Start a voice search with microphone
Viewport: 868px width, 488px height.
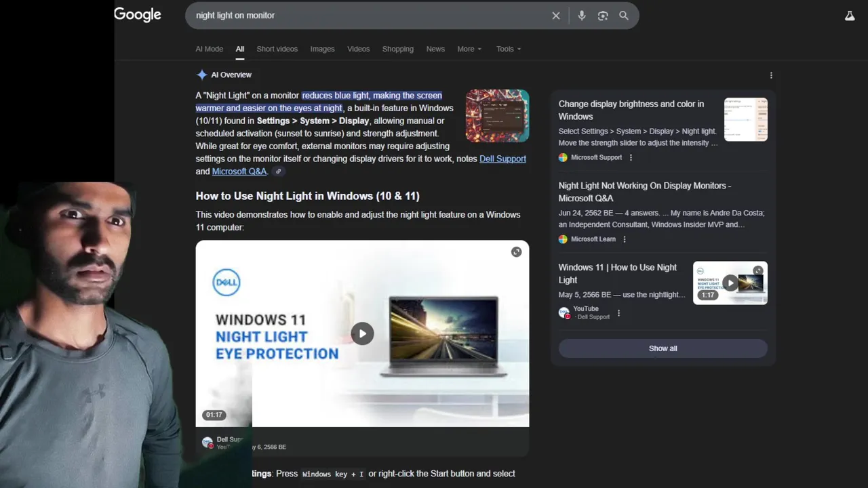(x=582, y=16)
